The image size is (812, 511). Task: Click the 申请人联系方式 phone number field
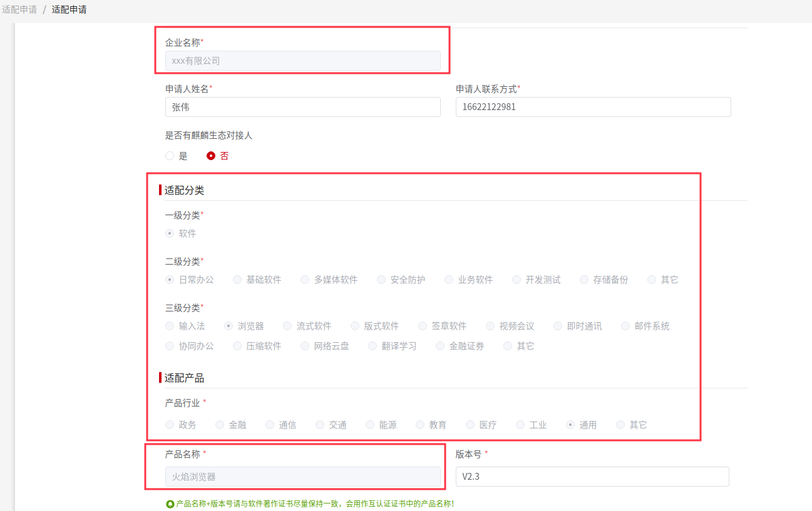tap(593, 107)
